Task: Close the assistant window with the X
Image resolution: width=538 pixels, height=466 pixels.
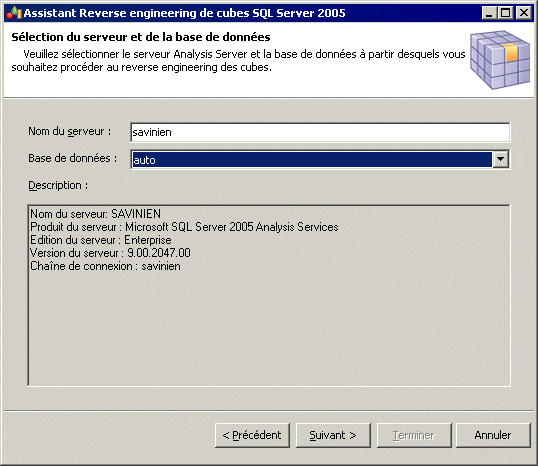Action: (524, 13)
